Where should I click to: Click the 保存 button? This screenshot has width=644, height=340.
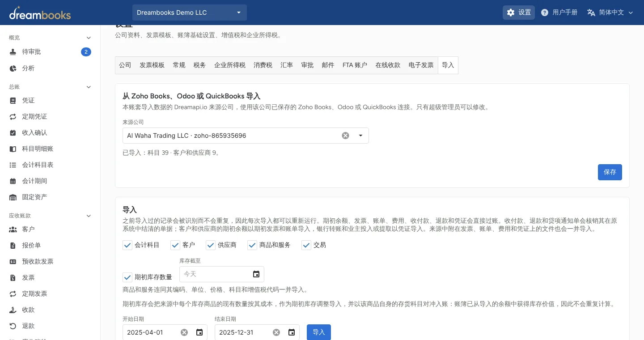[610, 172]
